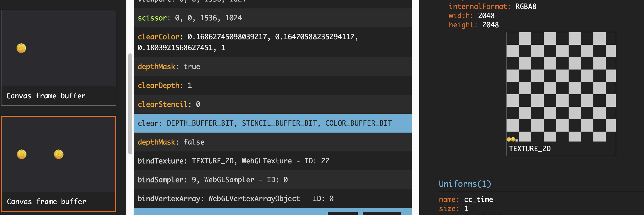Click the texture width 2048 value
This screenshot has height=215, width=644.
coord(486,16)
